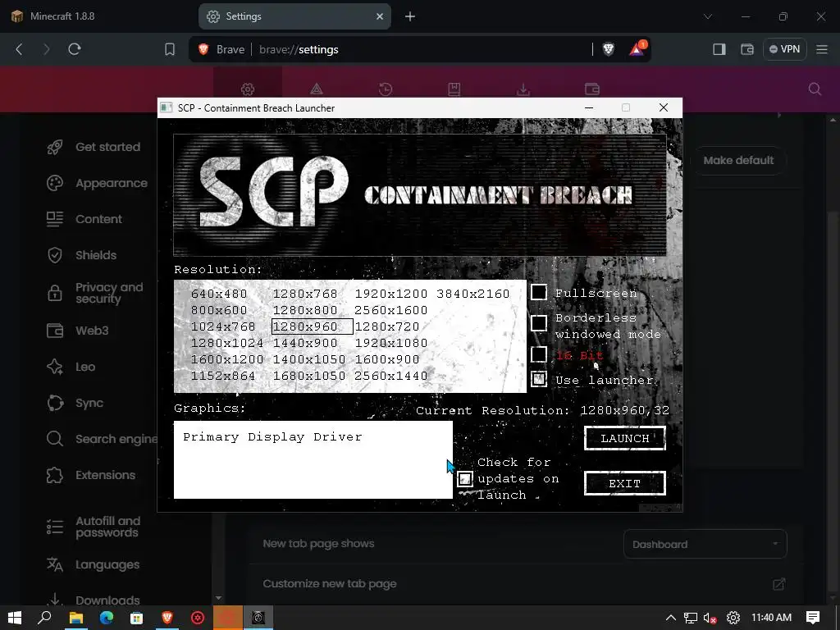Select resolution 800x600
The width and height of the screenshot is (840, 630).
(x=219, y=311)
